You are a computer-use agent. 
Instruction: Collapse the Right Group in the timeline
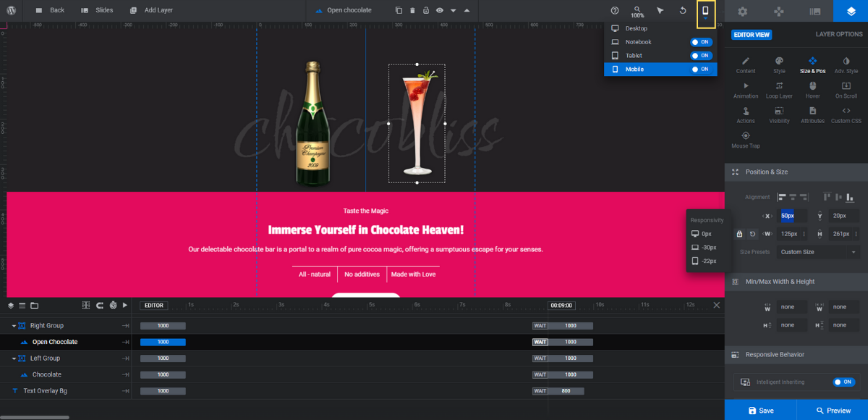point(14,326)
